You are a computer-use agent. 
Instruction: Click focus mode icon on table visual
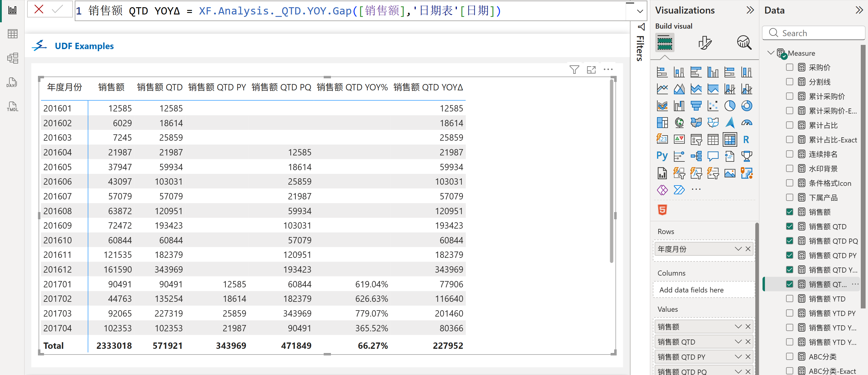[591, 70]
